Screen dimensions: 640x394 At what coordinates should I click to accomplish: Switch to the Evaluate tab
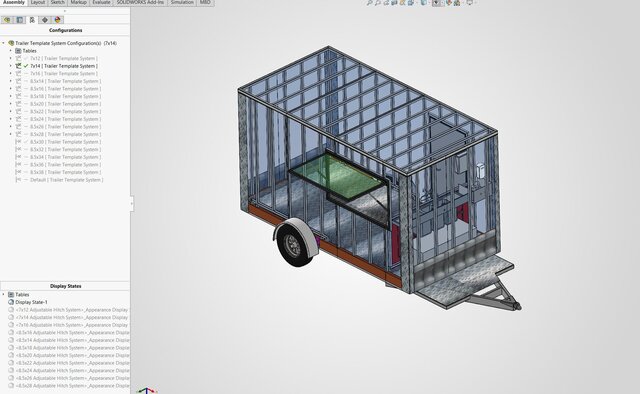[x=101, y=2]
